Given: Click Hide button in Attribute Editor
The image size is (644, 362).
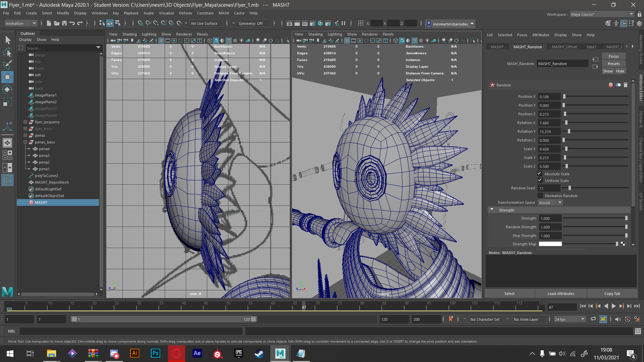Looking at the screenshot, I should (x=620, y=71).
